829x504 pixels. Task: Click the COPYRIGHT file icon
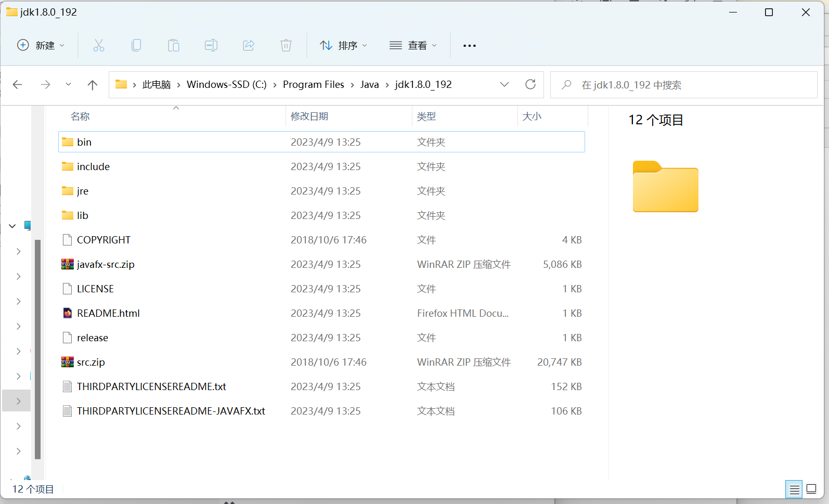[x=67, y=240]
